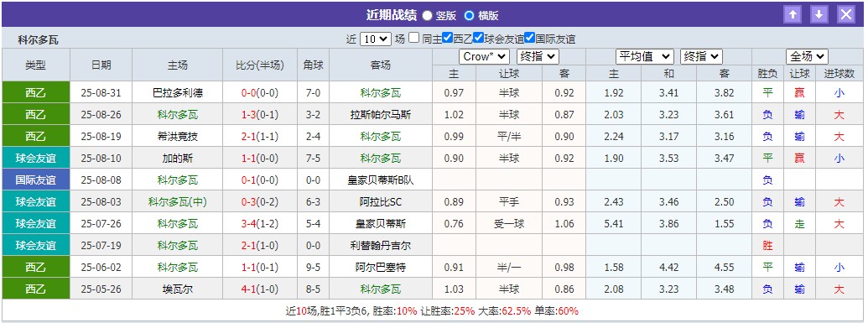The height and width of the screenshot is (323, 868).
Task: Close the 近期战绩 panel with X icon
Action: tap(846, 15)
